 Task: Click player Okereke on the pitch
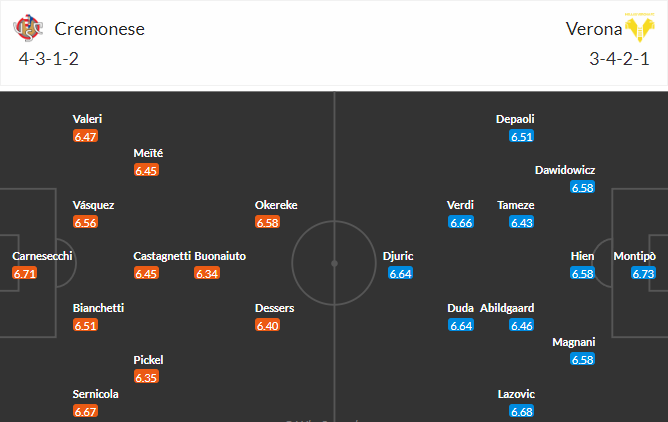click(276, 205)
